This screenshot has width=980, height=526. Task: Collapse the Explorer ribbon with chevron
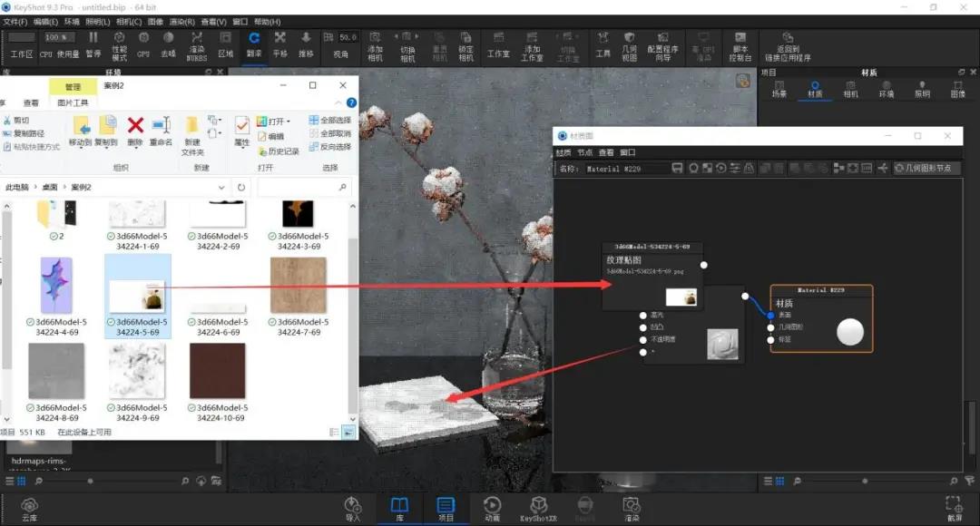click(x=338, y=102)
